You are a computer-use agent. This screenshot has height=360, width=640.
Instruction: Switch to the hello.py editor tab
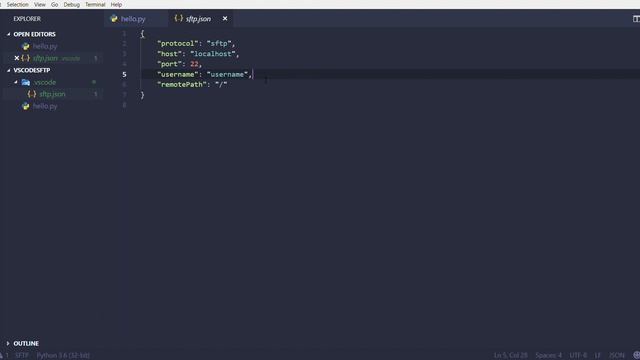tap(133, 19)
